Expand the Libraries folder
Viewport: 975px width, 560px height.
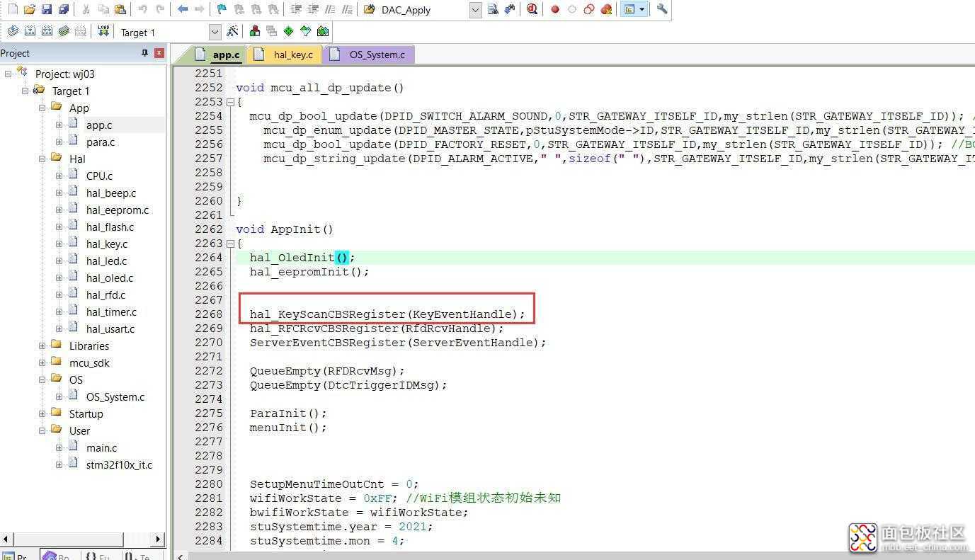[x=42, y=345]
